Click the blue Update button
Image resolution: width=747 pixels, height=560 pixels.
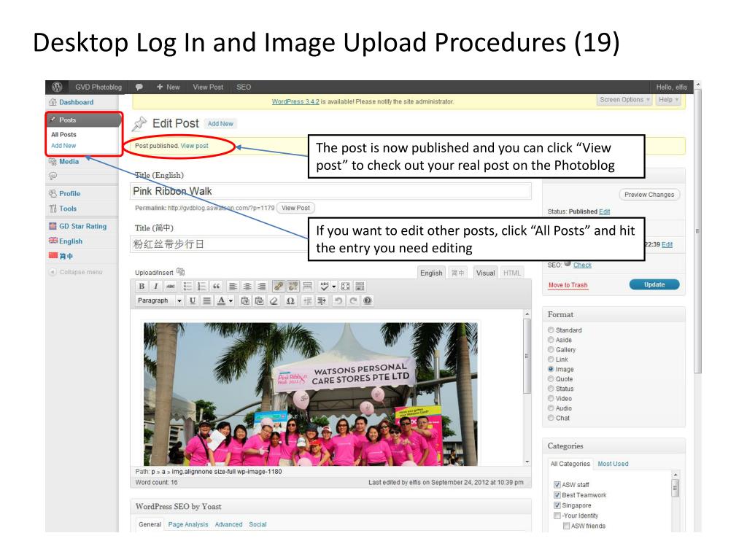[654, 284]
